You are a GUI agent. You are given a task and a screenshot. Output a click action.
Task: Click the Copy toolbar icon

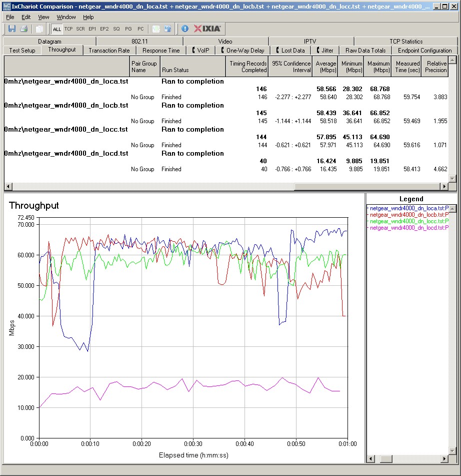point(39,29)
